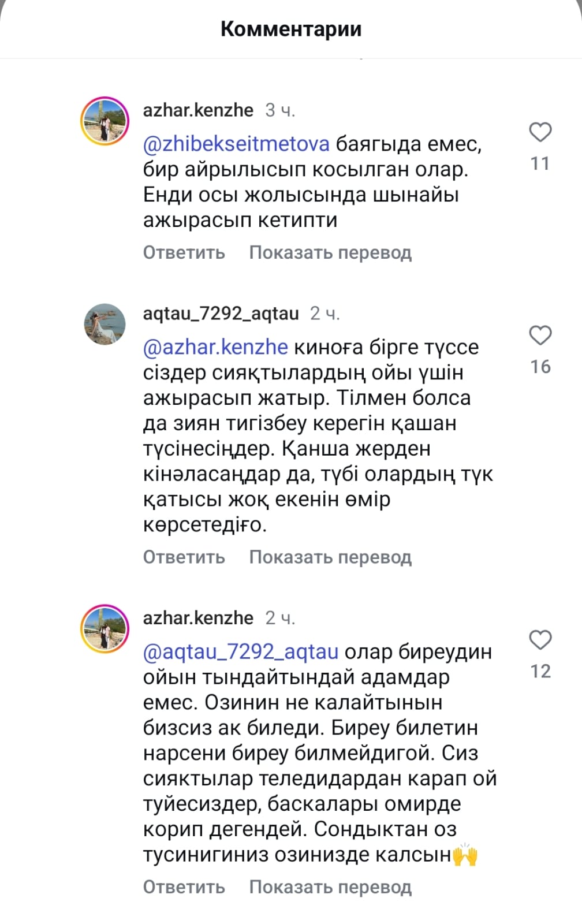
Task: Open azhar.kenzhe's avatar on first comment
Action: pos(105,121)
